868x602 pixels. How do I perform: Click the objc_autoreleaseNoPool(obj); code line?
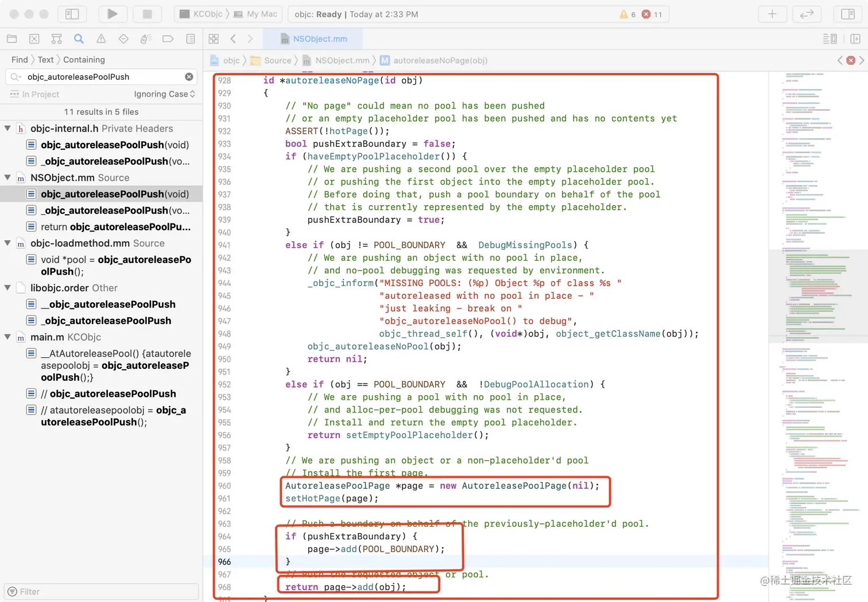(384, 346)
